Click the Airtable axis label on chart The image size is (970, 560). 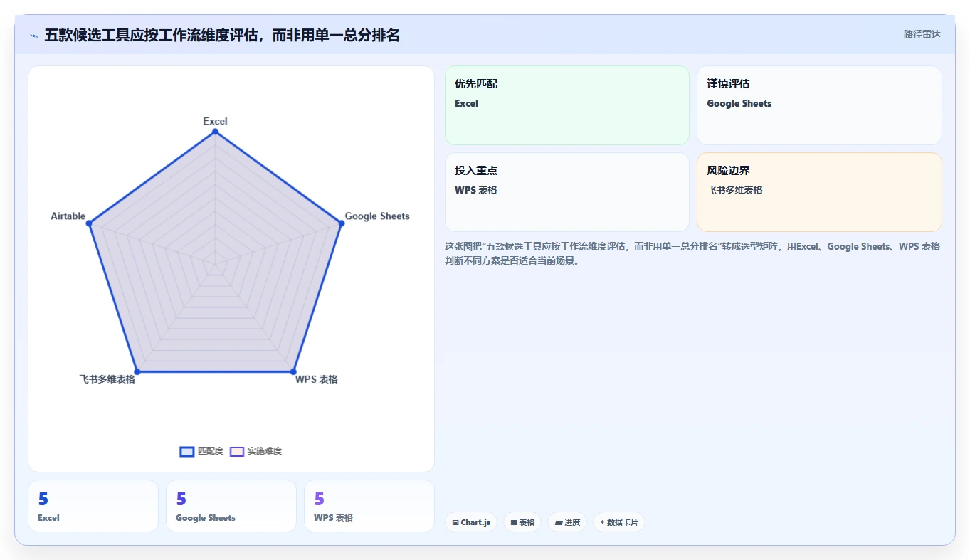tap(68, 216)
